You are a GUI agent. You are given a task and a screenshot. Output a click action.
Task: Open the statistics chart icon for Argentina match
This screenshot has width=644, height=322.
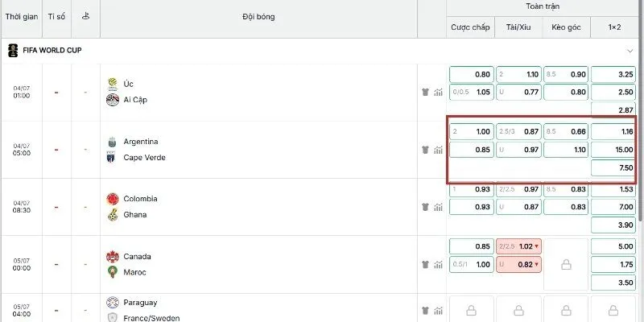coord(438,151)
